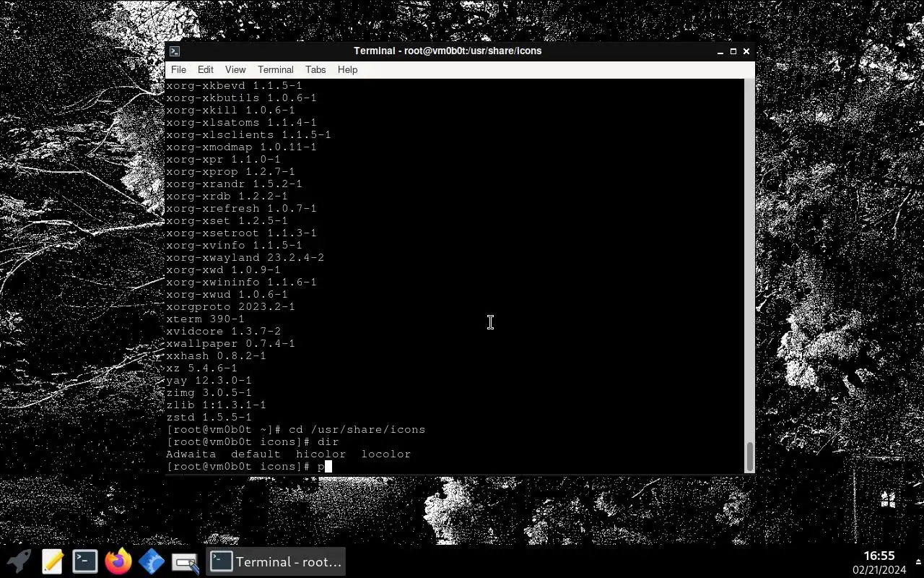The height and width of the screenshot is (578, 924).
Task: Click the small eject arrow icon in the panel
Action: click(x=918, y=561)
